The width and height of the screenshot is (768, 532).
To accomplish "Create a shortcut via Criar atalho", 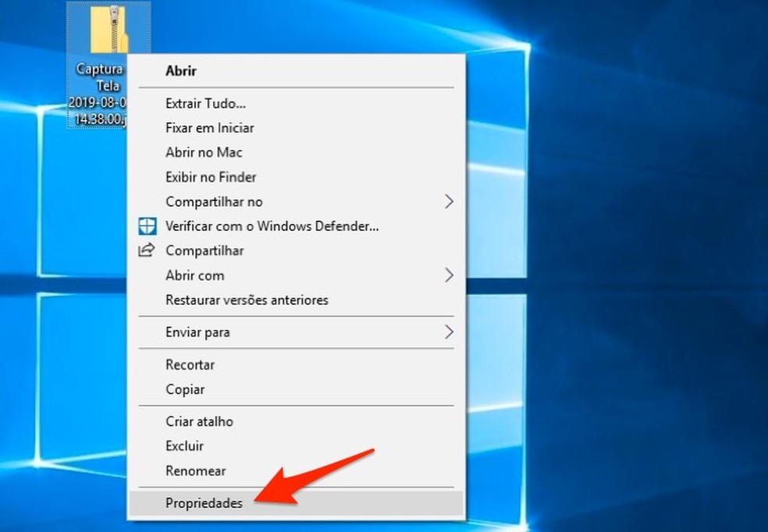I will [x=199, y=421].
